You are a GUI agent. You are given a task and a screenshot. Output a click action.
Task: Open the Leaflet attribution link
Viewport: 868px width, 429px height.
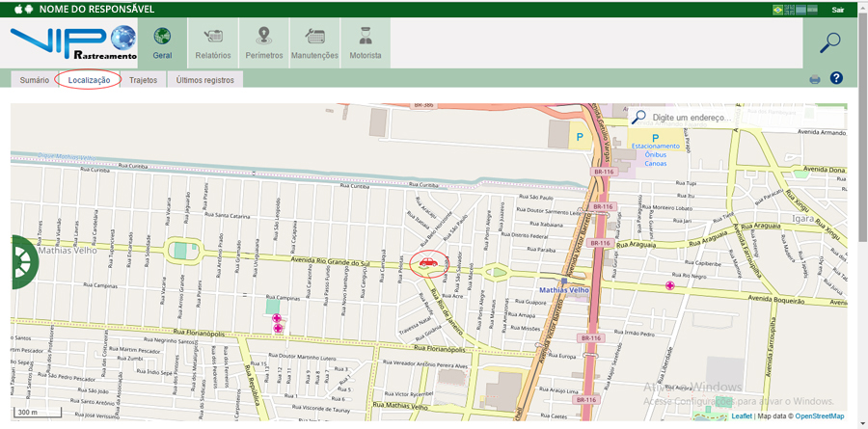click(742, 416)
